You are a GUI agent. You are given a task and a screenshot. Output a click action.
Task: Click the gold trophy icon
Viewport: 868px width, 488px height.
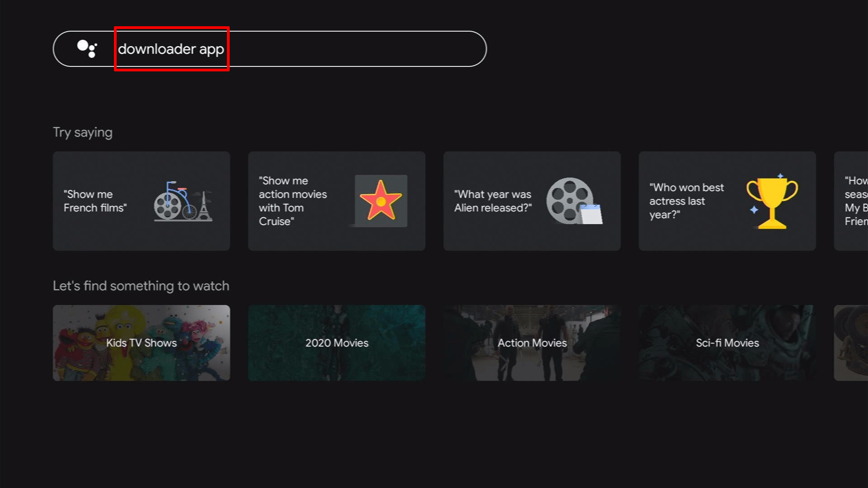click(772, 201)
